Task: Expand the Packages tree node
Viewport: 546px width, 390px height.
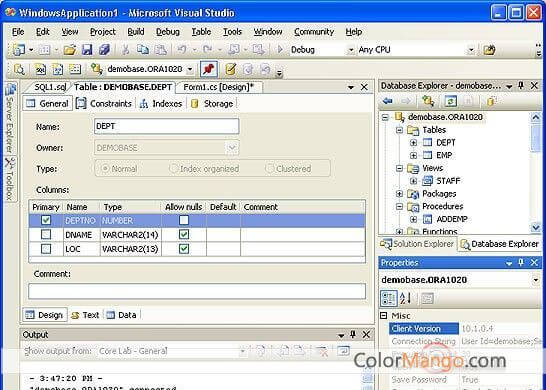Action: point(400,194)
